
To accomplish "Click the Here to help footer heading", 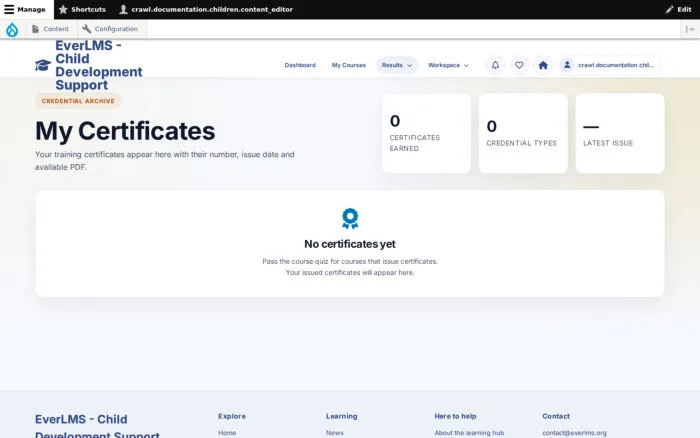I will [x=455, y=416].
